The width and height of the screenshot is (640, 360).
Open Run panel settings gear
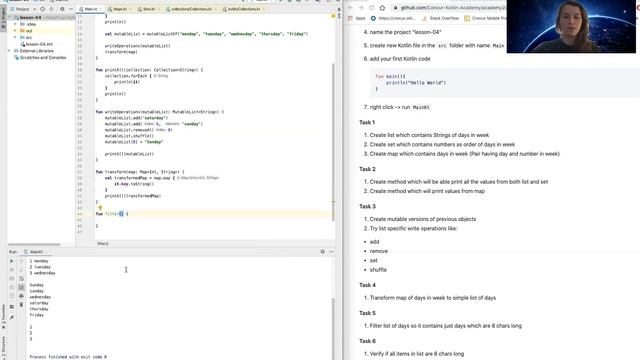(x=322, y=252)
